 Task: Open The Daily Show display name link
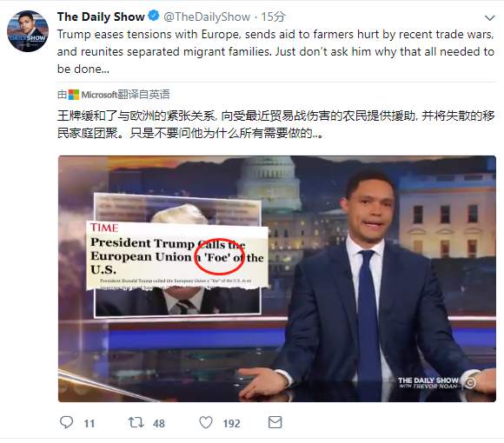(101, 17)
